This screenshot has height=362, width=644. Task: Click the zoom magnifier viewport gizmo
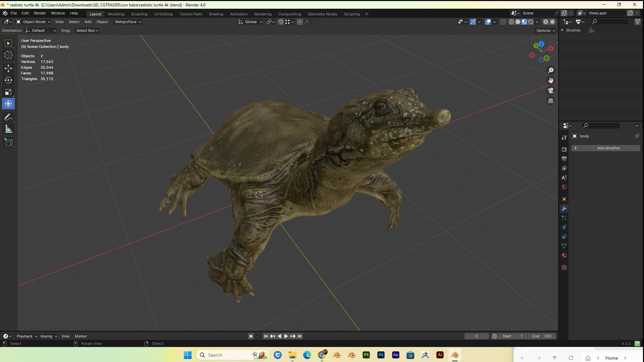551,70
